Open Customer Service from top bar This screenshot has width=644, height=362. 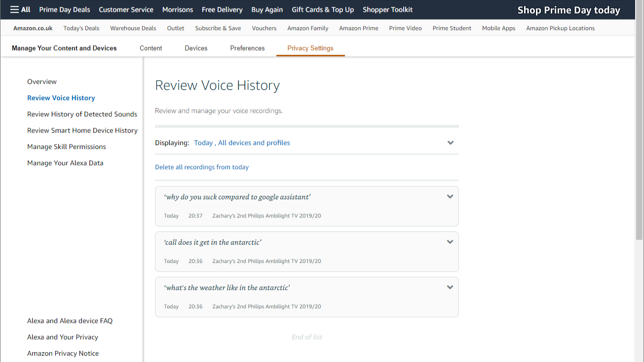click(x=126, y=9)
